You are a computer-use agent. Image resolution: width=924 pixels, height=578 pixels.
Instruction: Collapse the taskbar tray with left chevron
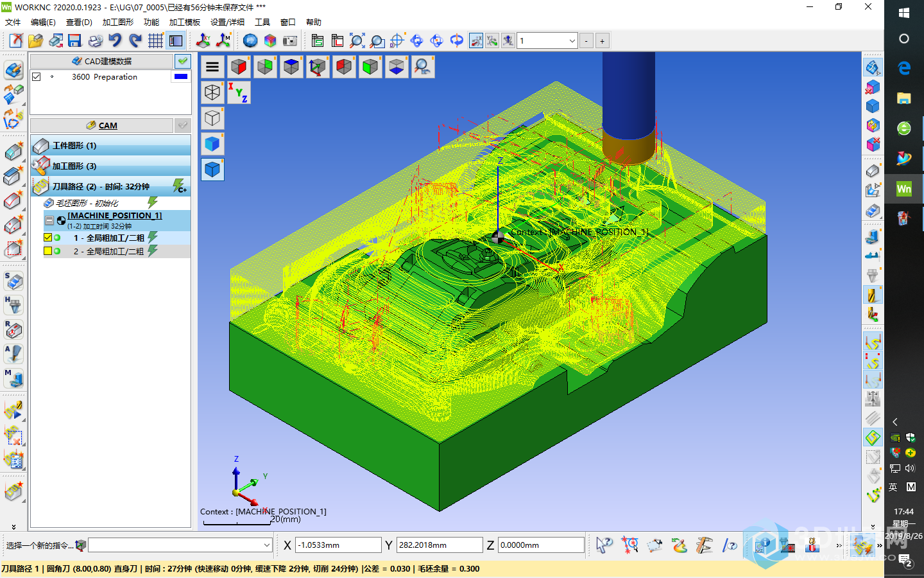(895, 422)
